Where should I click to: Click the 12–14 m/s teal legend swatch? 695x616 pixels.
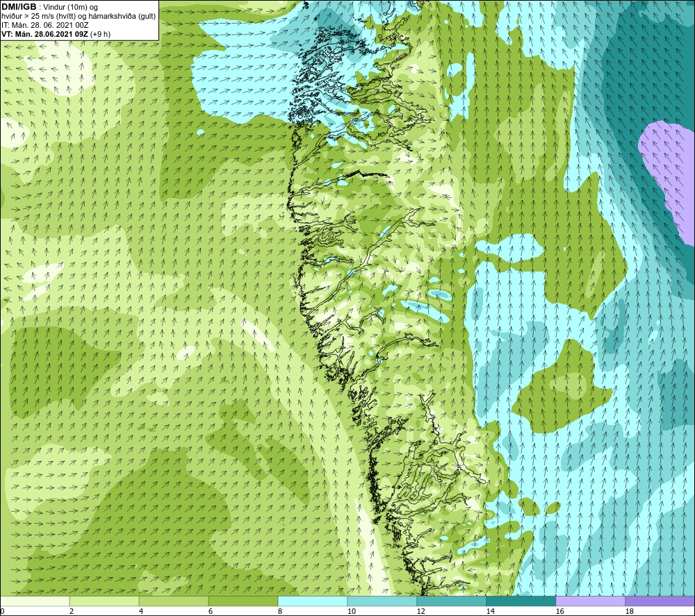point(451,601)
